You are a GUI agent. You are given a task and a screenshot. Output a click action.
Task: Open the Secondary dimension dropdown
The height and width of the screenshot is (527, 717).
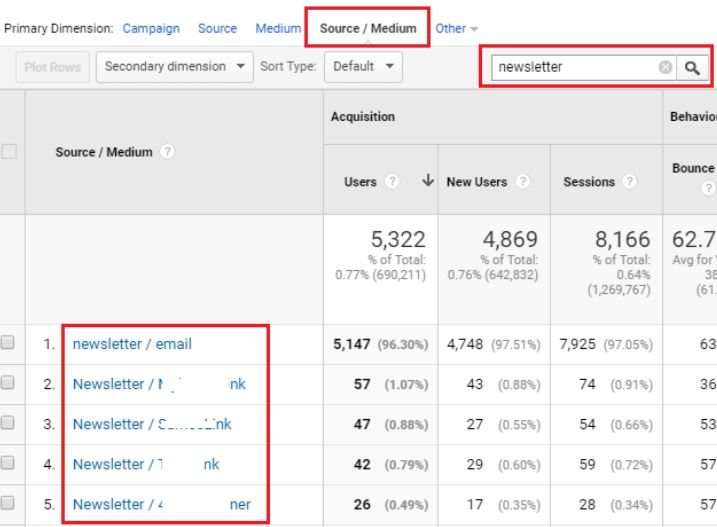tap(174, 67)
